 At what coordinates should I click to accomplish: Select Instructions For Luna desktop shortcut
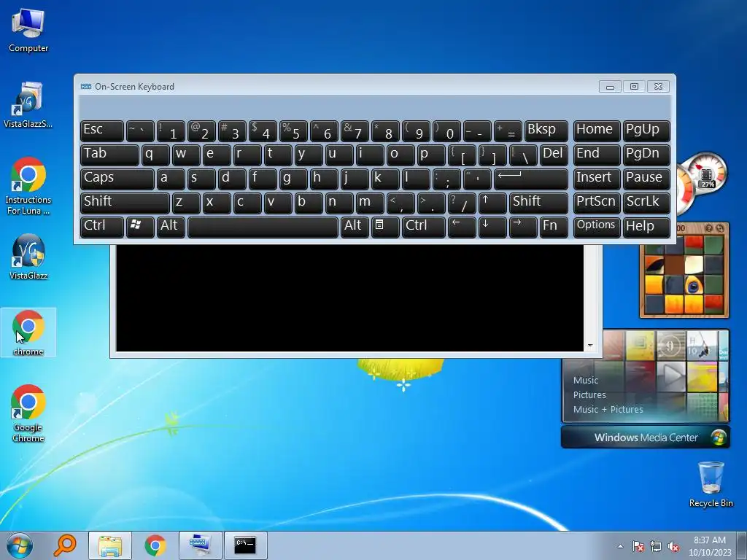[28, 186]
